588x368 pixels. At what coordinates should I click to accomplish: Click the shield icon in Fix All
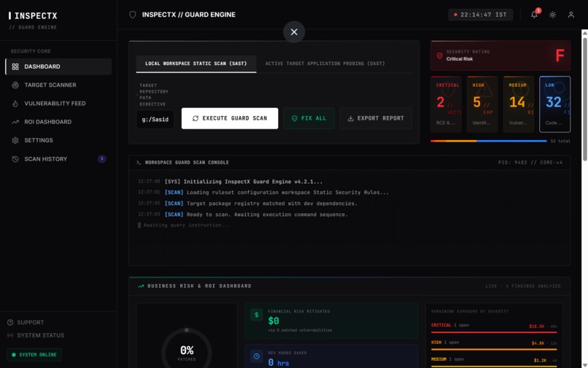(x=295, y=118)
